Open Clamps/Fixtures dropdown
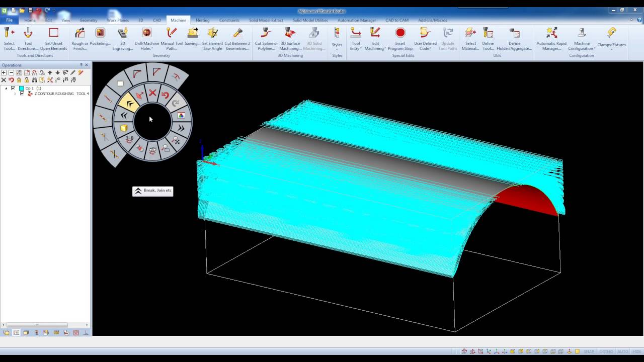644x362 pixels. click(611, 39)
